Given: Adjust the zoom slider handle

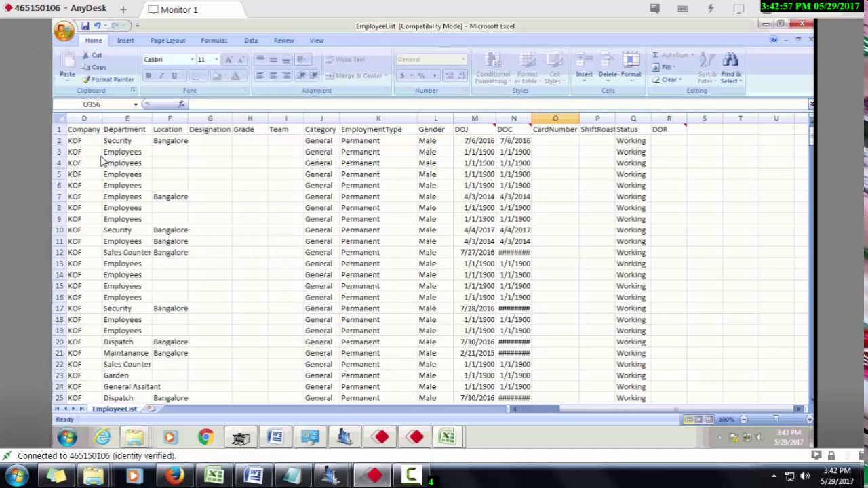Looking at the screenshot, I should click(776, 420).
